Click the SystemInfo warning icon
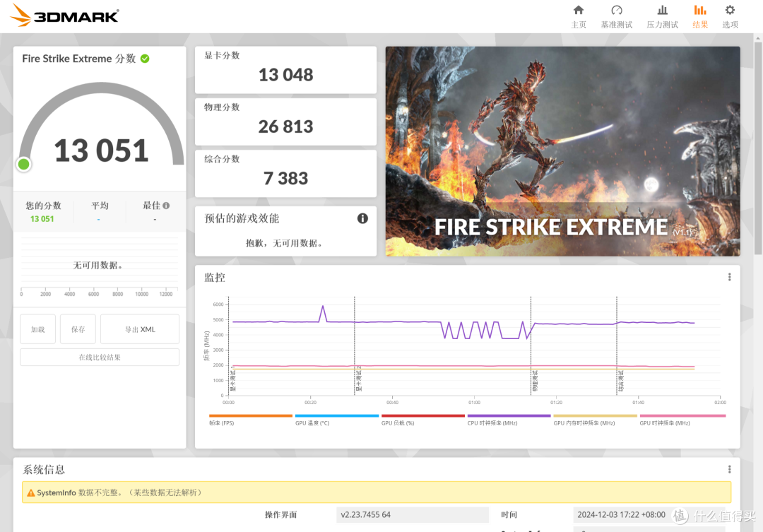 pyautogui.click(x=30, y=492)
